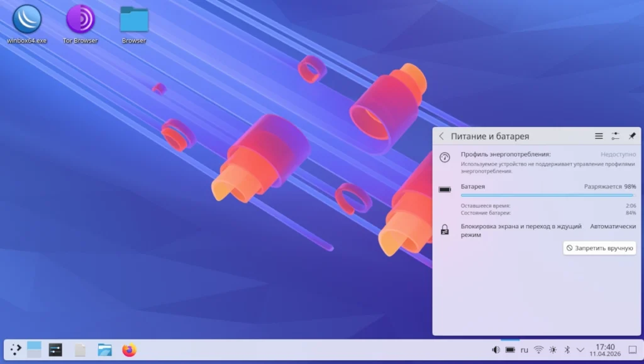Click the battery tray icon
The height and width of the screenshot is (364, 644).
(x=510, y=350)
